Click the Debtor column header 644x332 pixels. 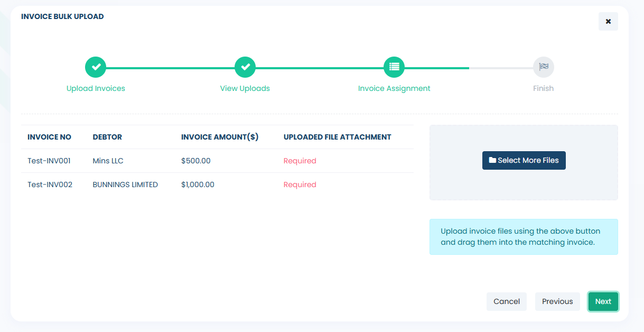(x=107, y=137)
